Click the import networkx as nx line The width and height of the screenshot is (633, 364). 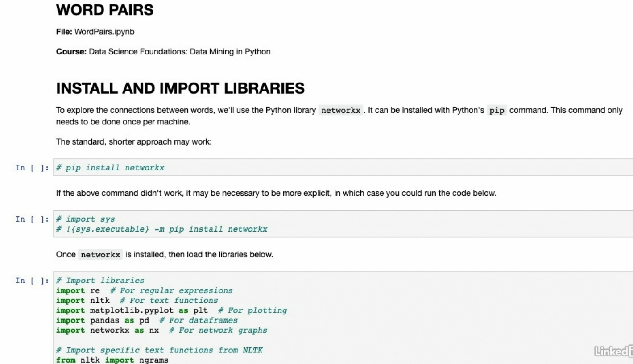pos(161,331)
